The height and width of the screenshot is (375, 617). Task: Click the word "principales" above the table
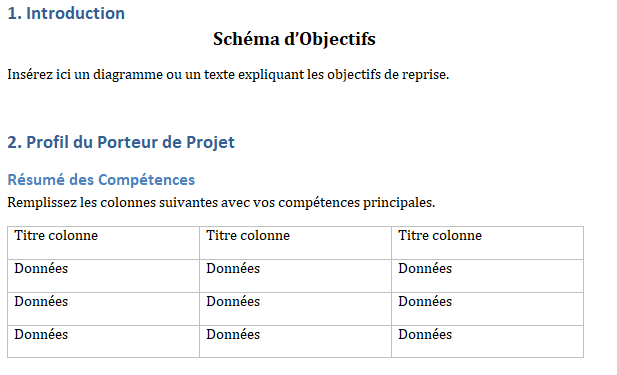pyautogui.click(x=397, y=203)
